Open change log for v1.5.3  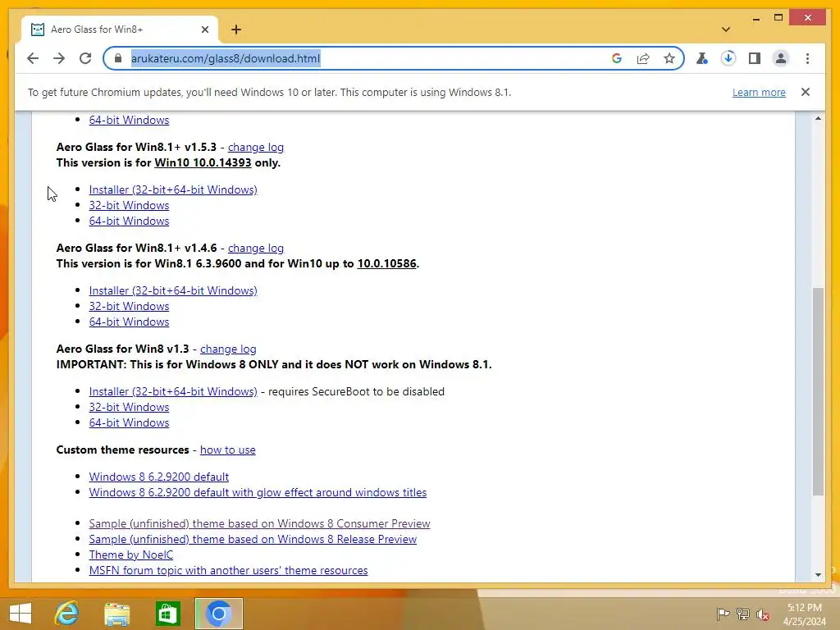pyautogui.click(x=256, y=148)
